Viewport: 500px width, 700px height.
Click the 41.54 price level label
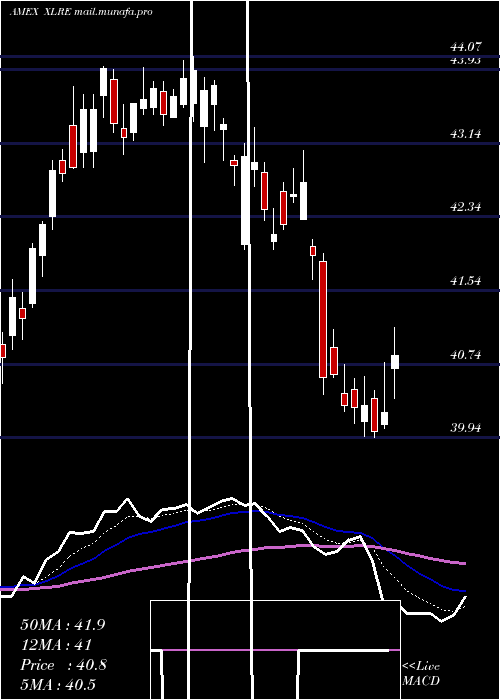pos(466,281)
